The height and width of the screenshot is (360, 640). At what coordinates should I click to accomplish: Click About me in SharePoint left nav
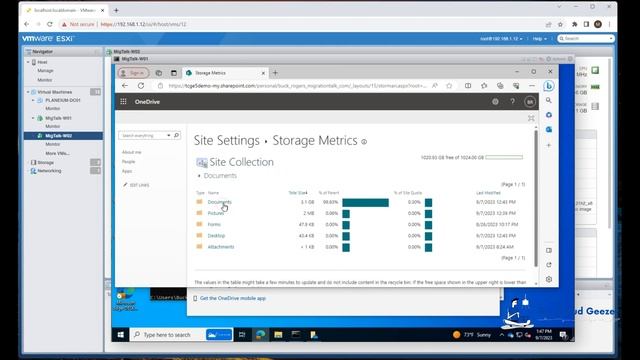pyautogui.click(x=131, y=152)
